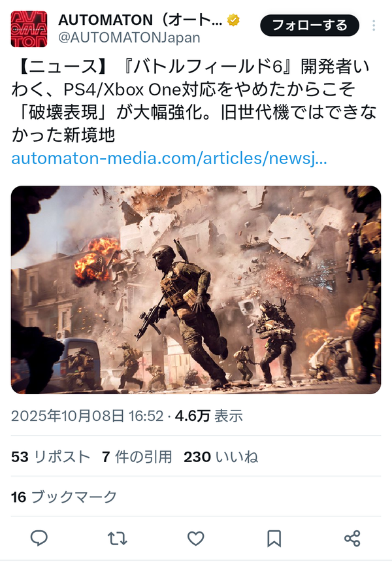Click the フォローする follow button
Image resolution: width=392 pixels, height=568 pixels.
[x=310, y=25]
